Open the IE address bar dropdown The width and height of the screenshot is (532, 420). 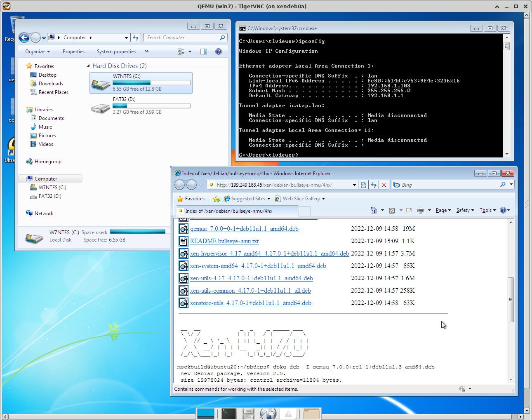[354, 185]
